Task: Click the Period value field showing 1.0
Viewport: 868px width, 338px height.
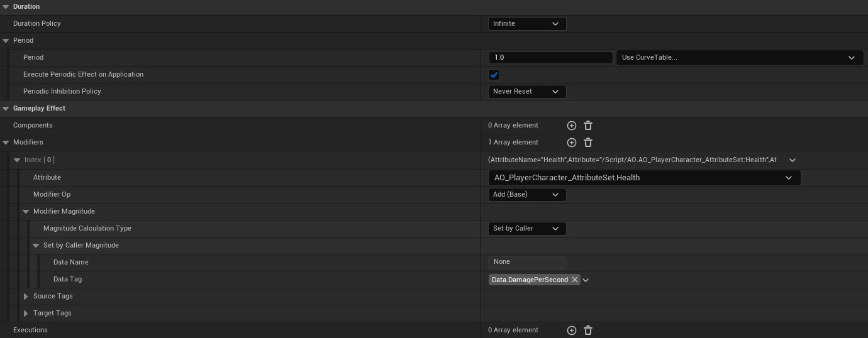Action: coord(550,57)
